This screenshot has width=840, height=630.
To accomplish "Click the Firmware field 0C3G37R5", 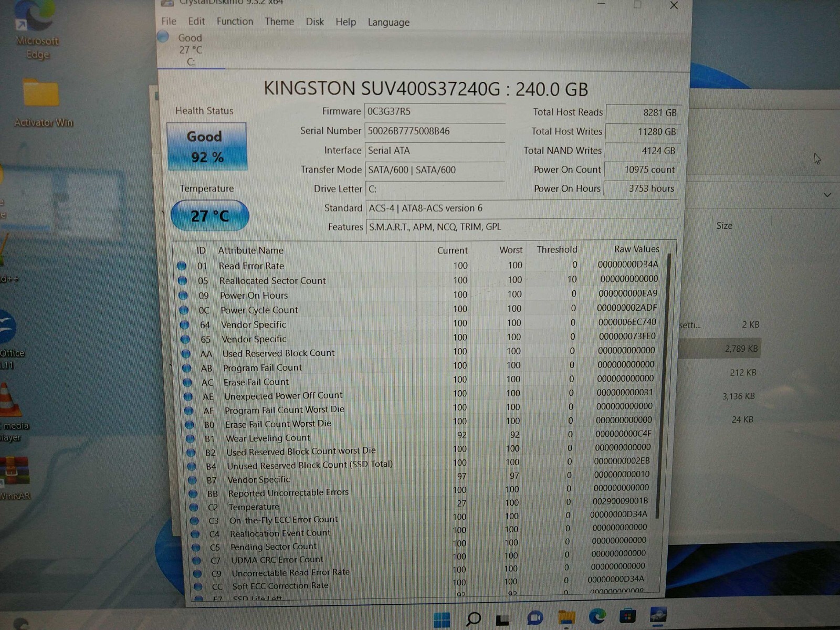I will coord(434,112).
